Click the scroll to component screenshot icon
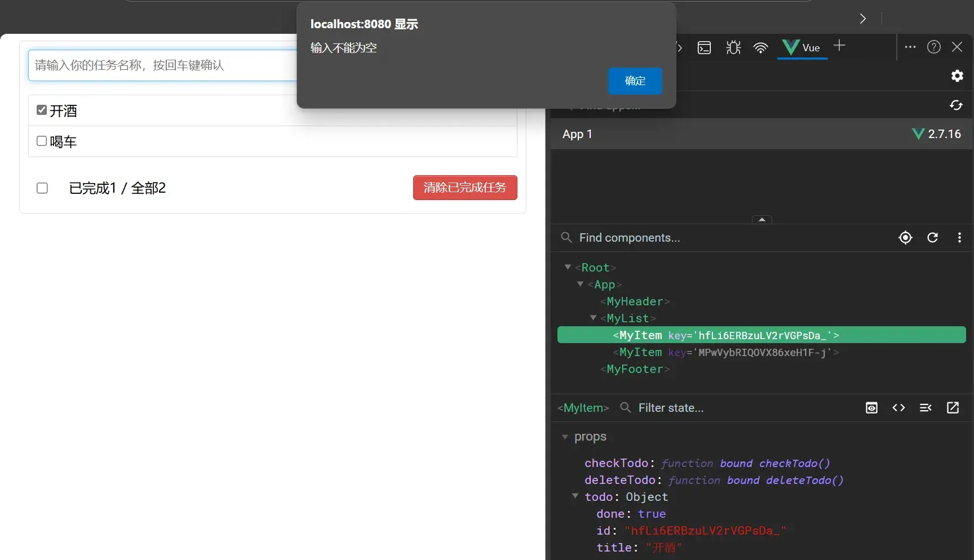The height and width of the screenshot is (560, 974). coord(871,408)
